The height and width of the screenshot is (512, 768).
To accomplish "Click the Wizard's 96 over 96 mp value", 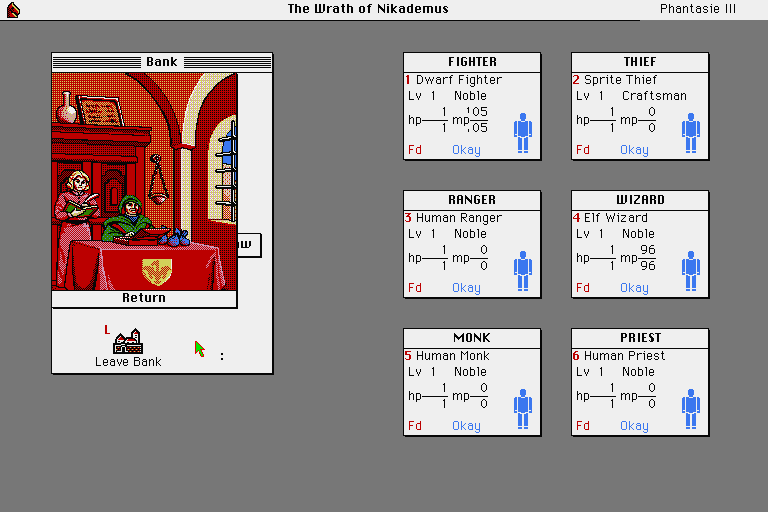I will tap(648, 258).
